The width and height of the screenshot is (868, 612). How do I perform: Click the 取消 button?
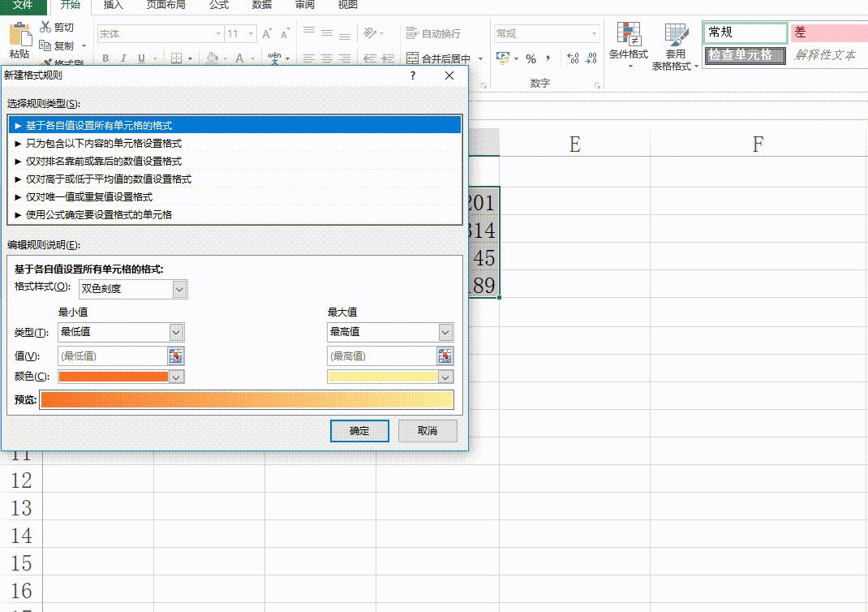coord(428,431)
